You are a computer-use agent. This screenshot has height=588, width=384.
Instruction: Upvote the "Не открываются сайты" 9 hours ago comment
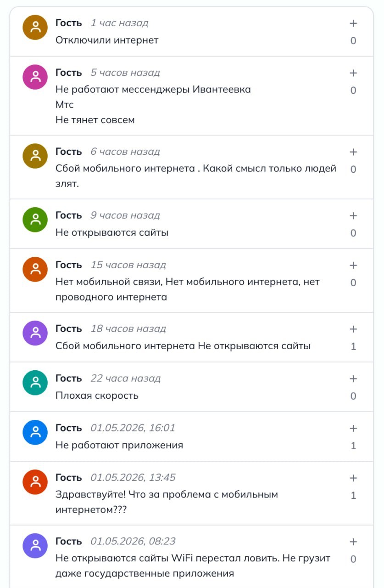353,216
